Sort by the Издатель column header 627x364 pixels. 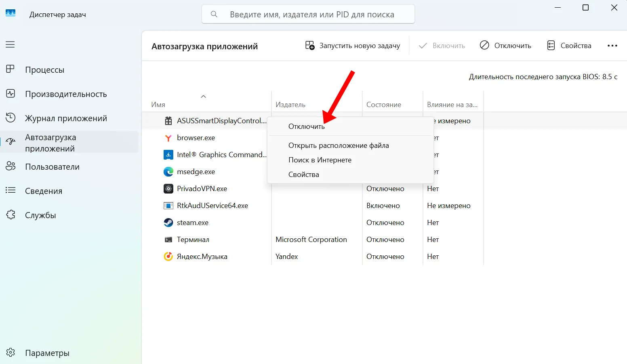(x=290, y=105)
